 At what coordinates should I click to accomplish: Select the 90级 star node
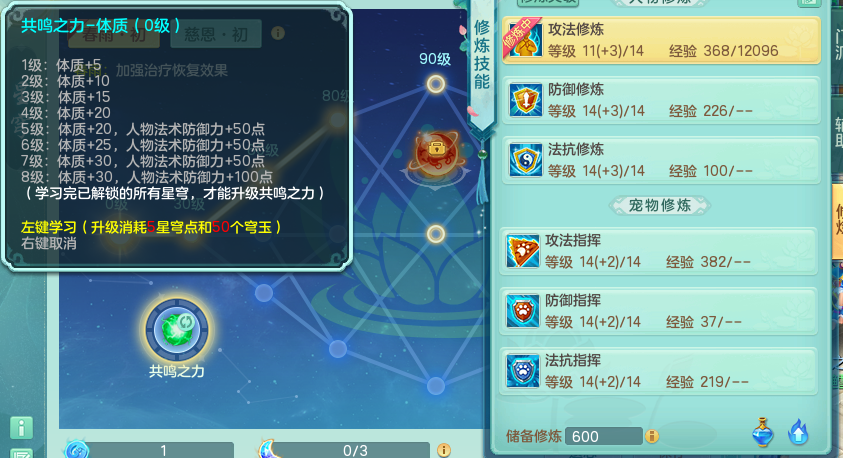(435, 84)
